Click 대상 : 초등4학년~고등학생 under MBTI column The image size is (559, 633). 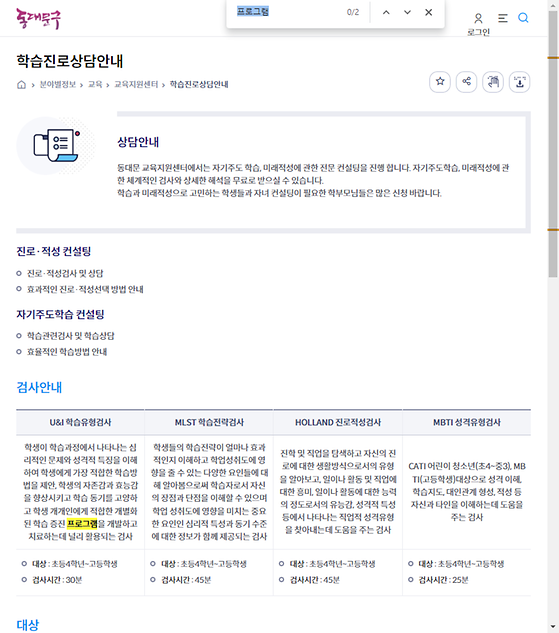click(461, 564)
